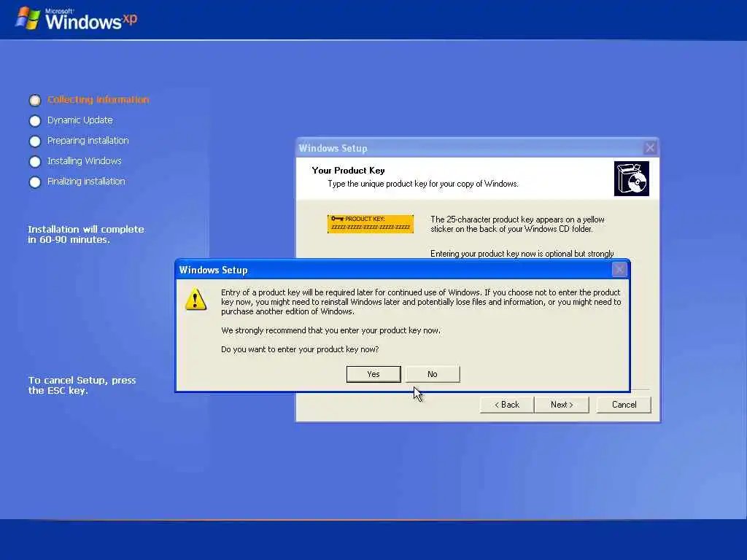The image size is (747, 560).
Task: Close the background Windows Setup wizard window
Action: click(x=650, y=148)
